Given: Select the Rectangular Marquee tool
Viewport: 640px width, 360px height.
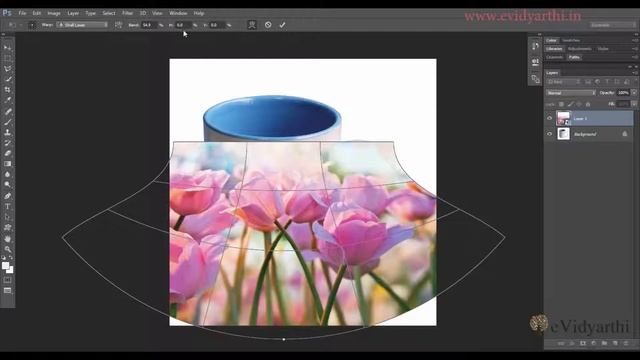Looking at the screenshot, I should 7,58.
